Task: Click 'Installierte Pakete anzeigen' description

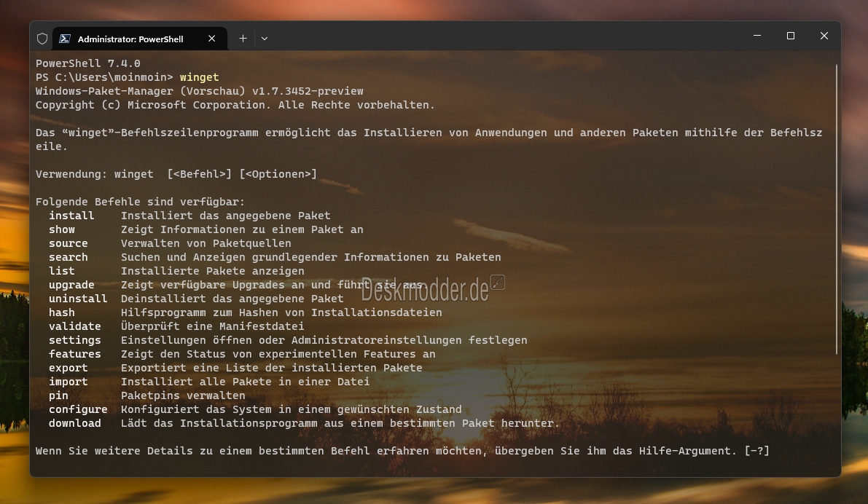Action: pyautogui.click(x=213, y=271)
